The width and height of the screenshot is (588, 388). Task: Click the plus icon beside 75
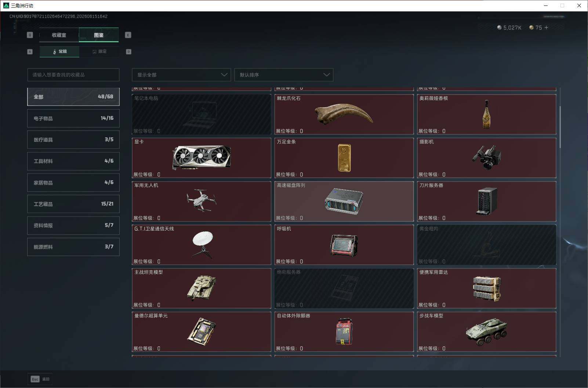pos(546,28)
